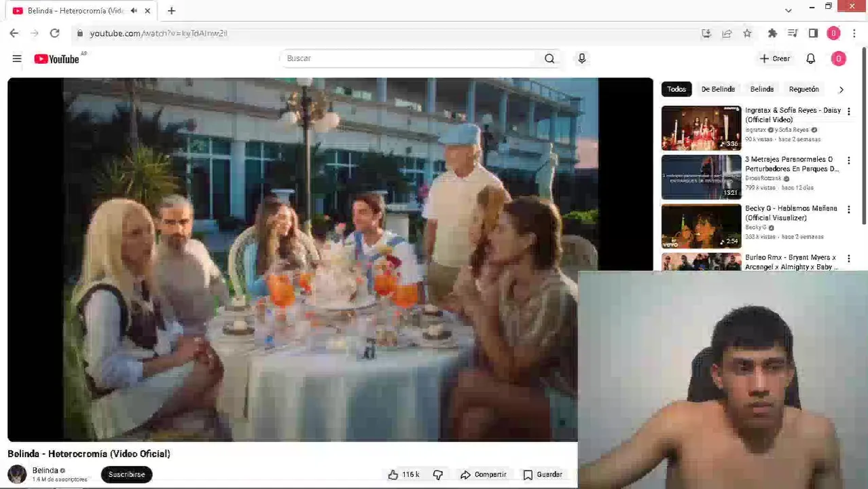Click the Becky G - Hablamos Mañana title
Screen dimensions: 868x489
(791, 213)
